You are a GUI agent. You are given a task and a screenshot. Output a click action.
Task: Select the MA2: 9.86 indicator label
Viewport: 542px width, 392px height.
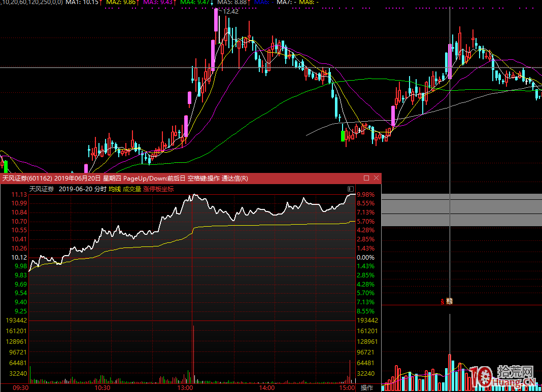pyautogui.click(x=120, y=3)
